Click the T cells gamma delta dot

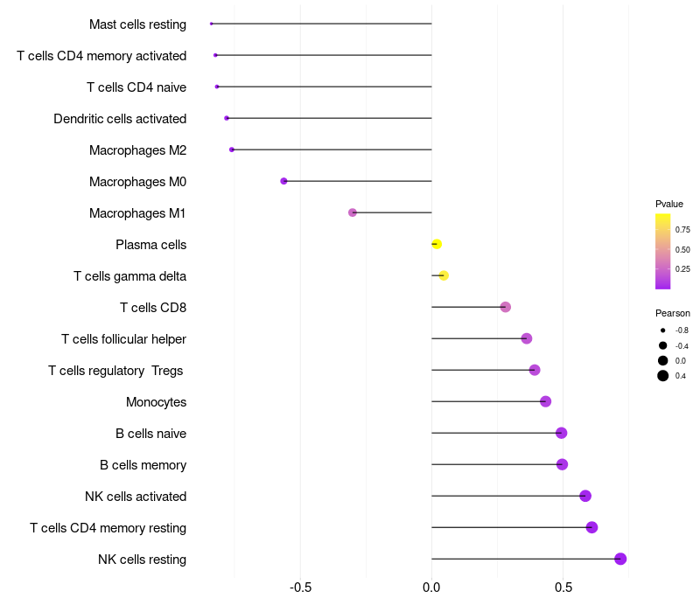[x=444, y=275]
